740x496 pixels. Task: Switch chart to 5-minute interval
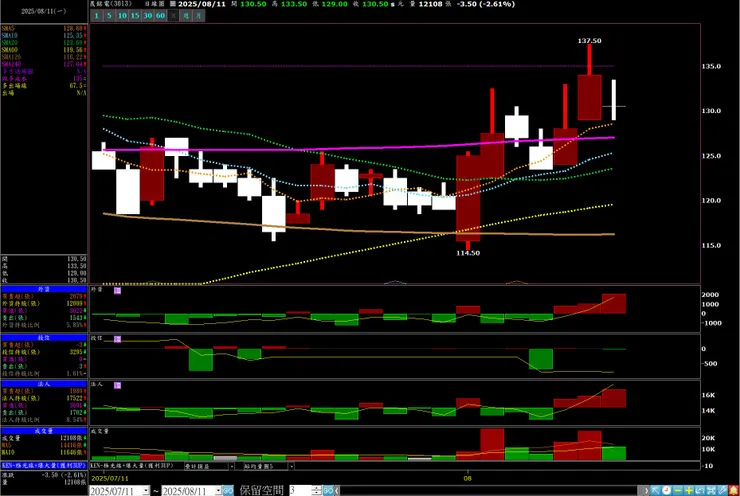click(x=109, y=16)
